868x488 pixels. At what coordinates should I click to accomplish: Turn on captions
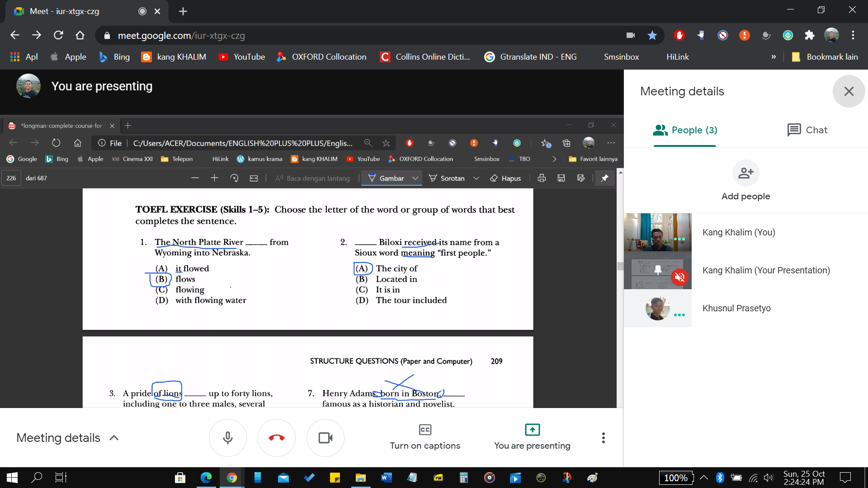(425, 437)
